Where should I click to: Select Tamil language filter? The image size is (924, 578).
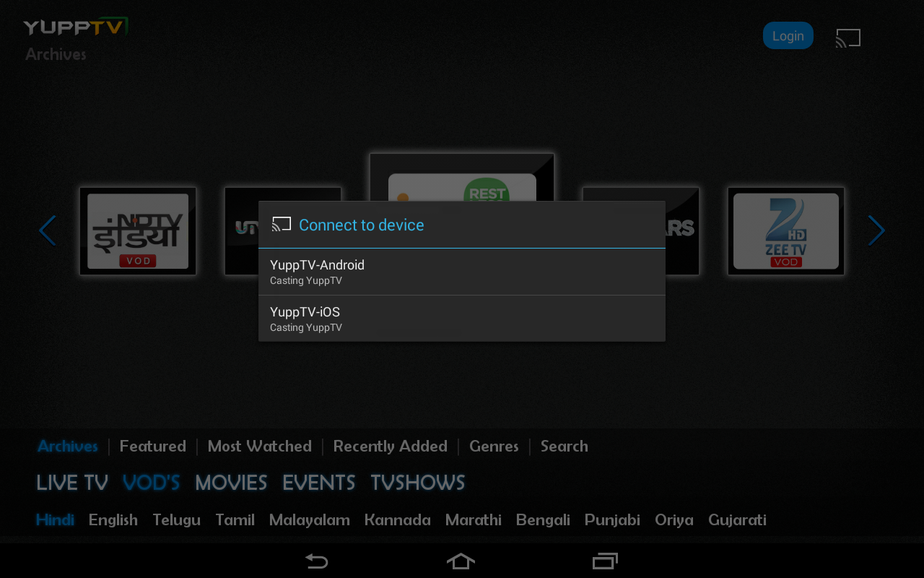235,520
